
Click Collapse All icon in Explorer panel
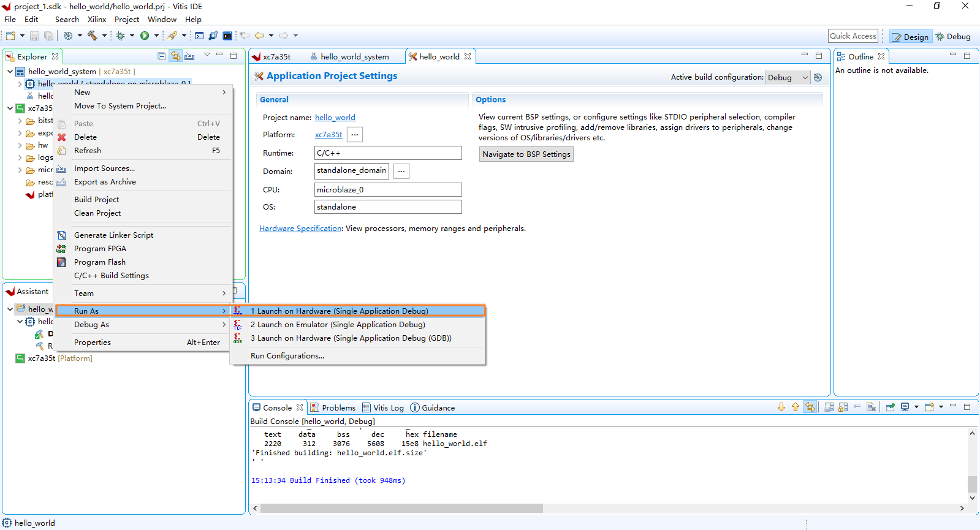coord(162,56)
